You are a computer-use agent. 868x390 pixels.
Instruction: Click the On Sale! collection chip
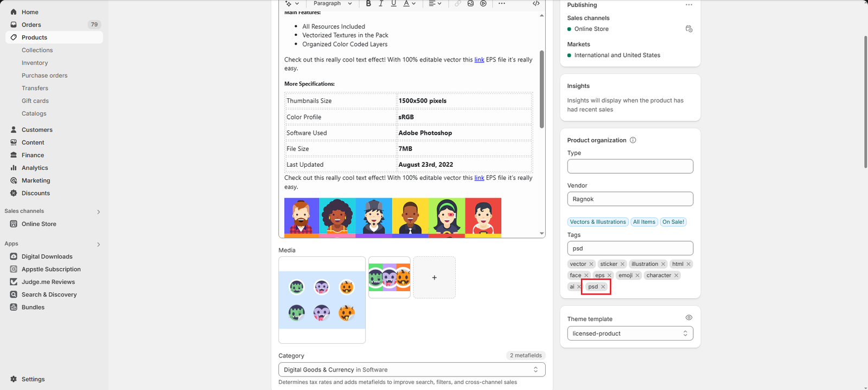coord(673,222)
